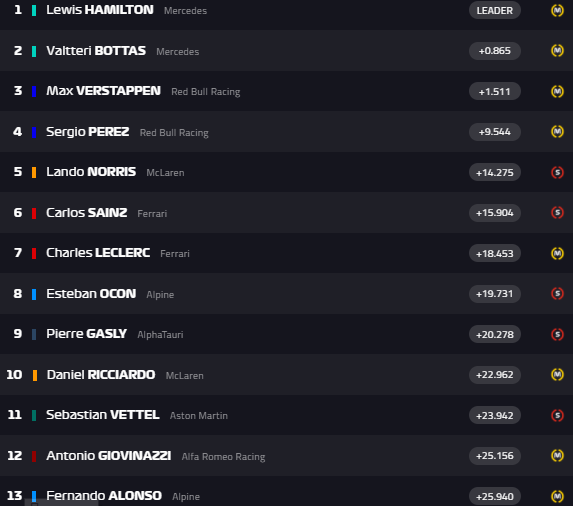Image resolution: width=573 pixels, height=506 pixels.
Task: Click Gasly's +20.278 gap pill
Action: point(494,334)
